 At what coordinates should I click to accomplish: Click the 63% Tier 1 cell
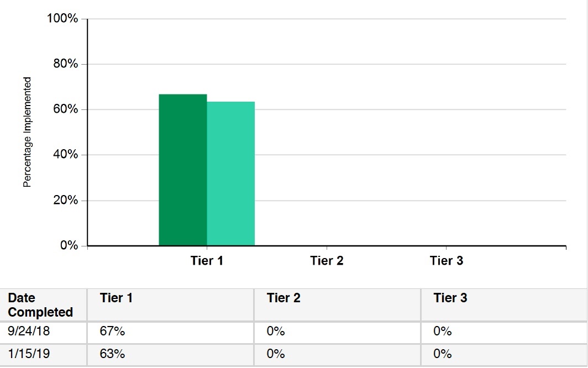170,355
